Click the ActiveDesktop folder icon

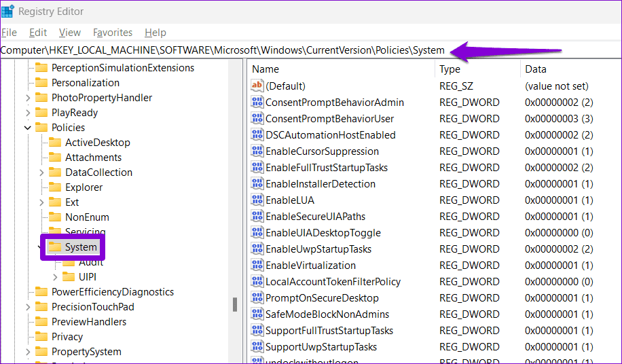point(55,143)
